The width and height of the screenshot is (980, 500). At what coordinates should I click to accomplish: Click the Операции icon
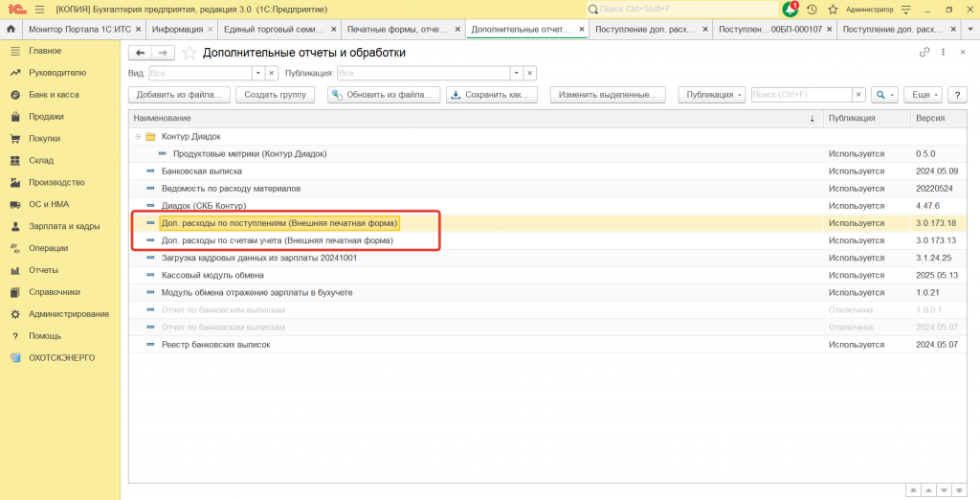point(15,248)
